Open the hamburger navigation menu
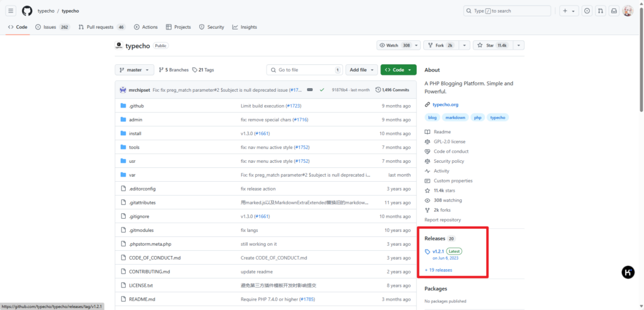 point(11,11)
